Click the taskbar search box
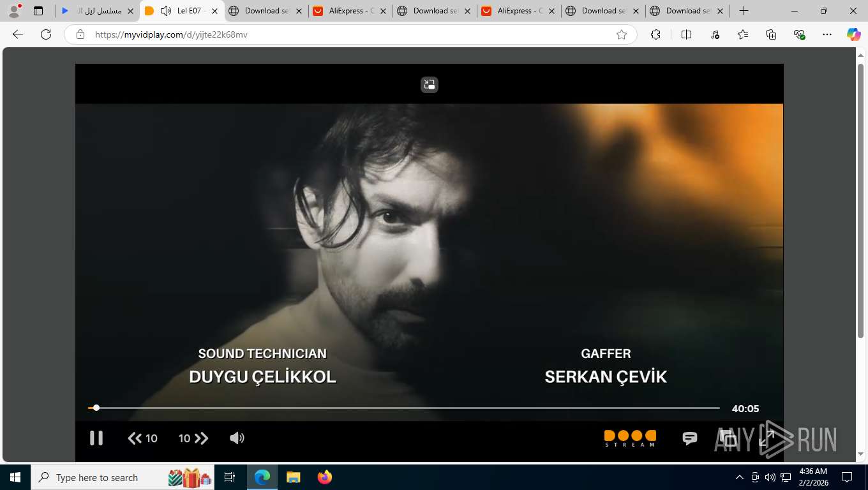The image size is (868, 490). (123, 477)
